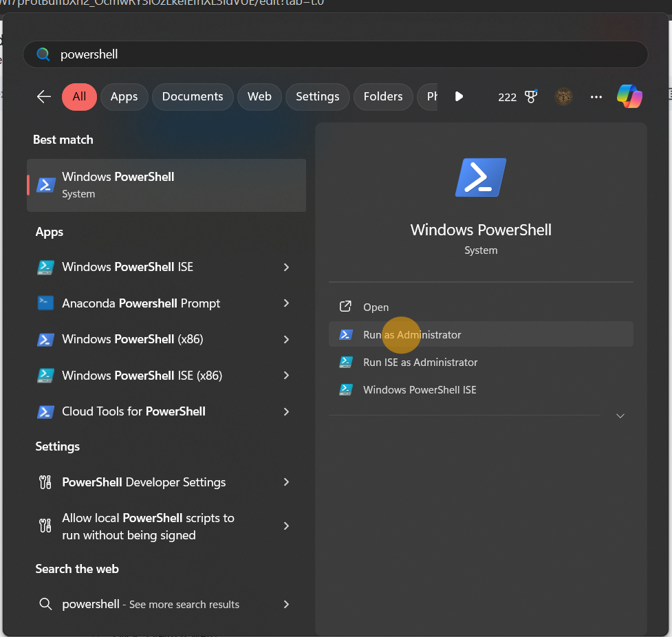Open the Windows PowerShell best match result

coord(166,185)
